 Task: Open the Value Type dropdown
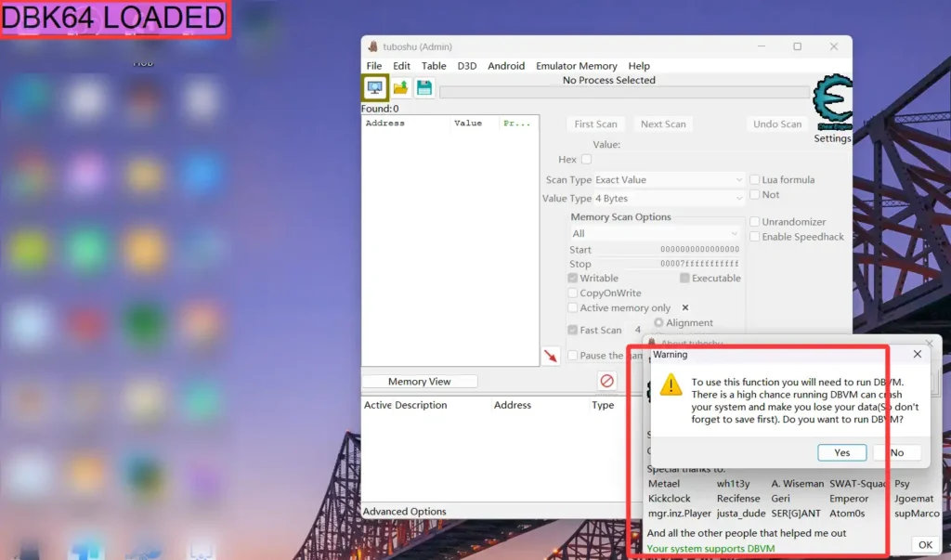pyautogui.click(x=669, y=199)
